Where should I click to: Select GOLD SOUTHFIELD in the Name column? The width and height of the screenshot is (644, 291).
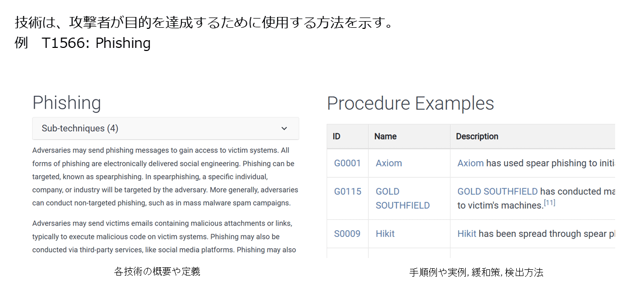click(x=402, y=198)
